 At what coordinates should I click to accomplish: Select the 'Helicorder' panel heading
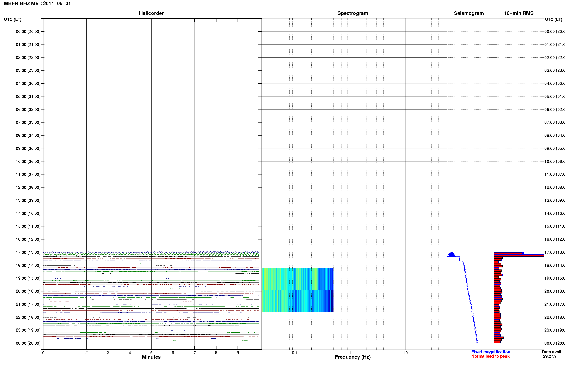151,13
